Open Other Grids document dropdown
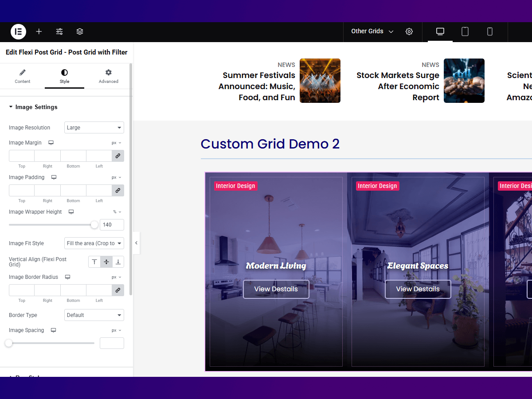 click(372, 31)
